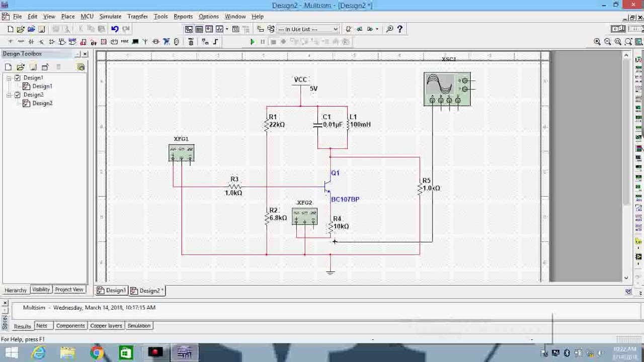The width and height of the screenshot is (644, 362).
Task: Click the Zoom out icon
Action: click(x=607, y=42)
